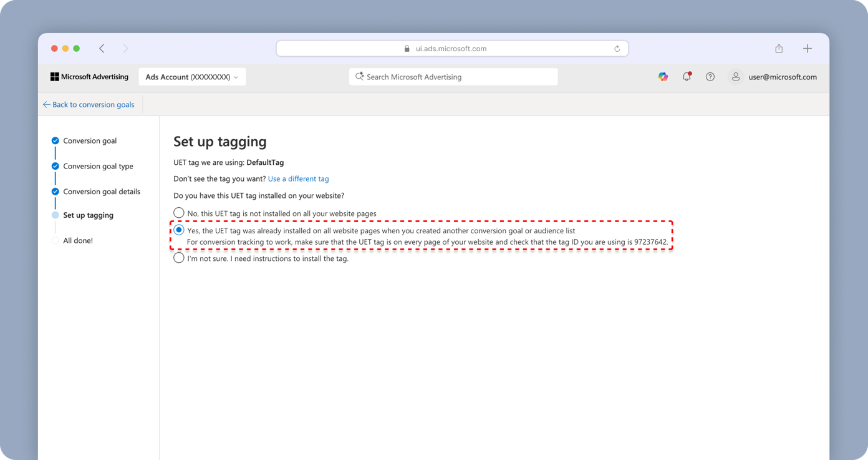The width and height of the screenshot is (868, 460).
Task: Select 'Yes, the UET tag was already installed' option
Action: click(x=179, y=230)
